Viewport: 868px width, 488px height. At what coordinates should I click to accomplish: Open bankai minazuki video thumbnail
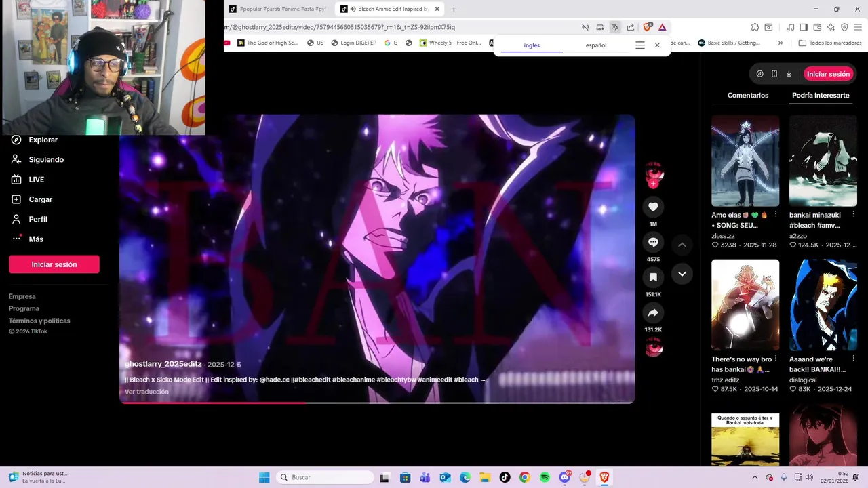tap(823, 161)
